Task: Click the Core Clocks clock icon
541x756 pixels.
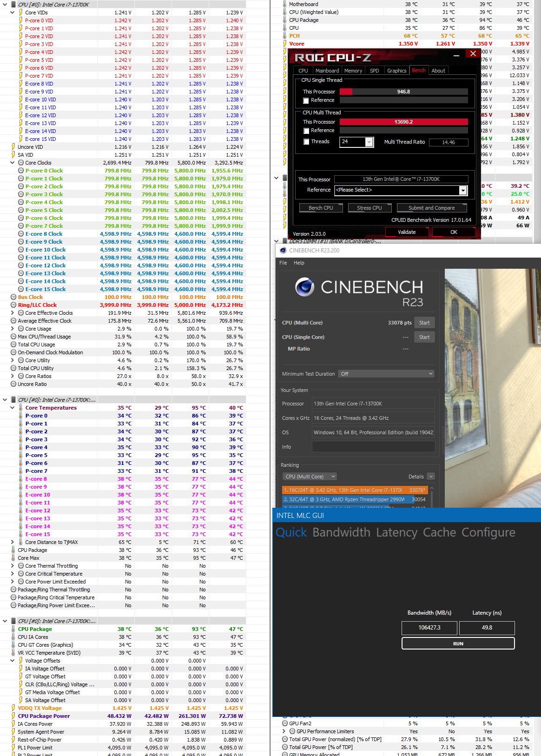Action: [x=21, y=163]
